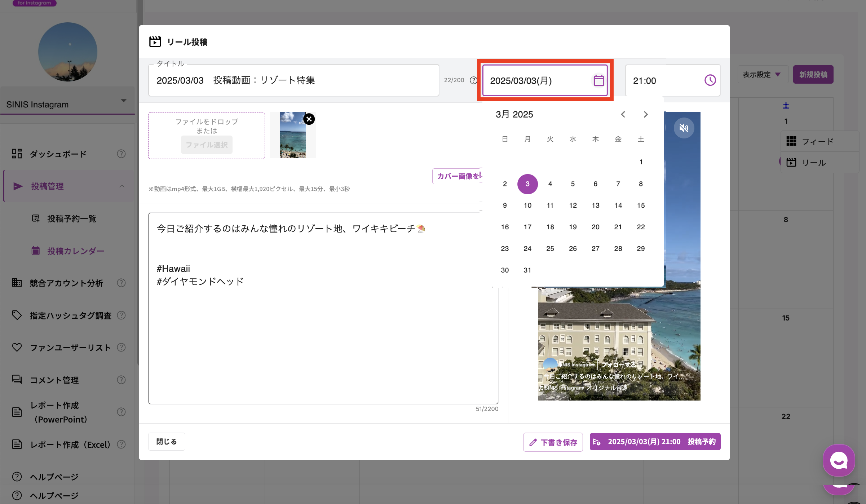866x504 pixels.
Task: Unmute the video preview sound
Action: click(684, 128)
